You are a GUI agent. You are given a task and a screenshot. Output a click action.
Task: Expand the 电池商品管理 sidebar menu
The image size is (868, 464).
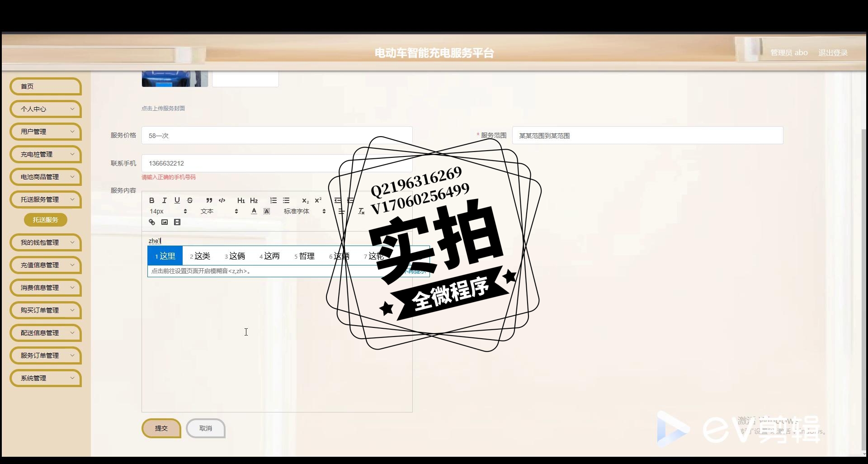[45, 177]
